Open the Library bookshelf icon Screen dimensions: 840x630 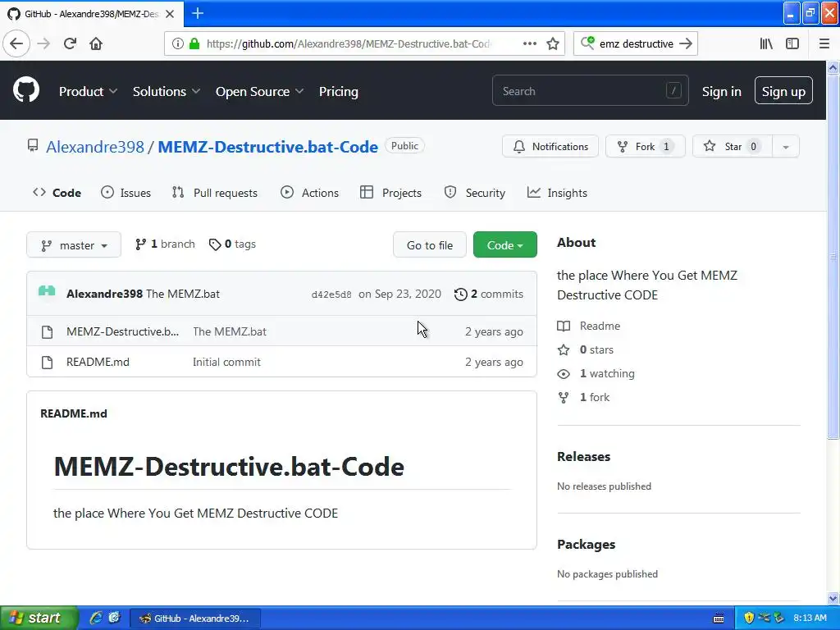pos(766,43)
